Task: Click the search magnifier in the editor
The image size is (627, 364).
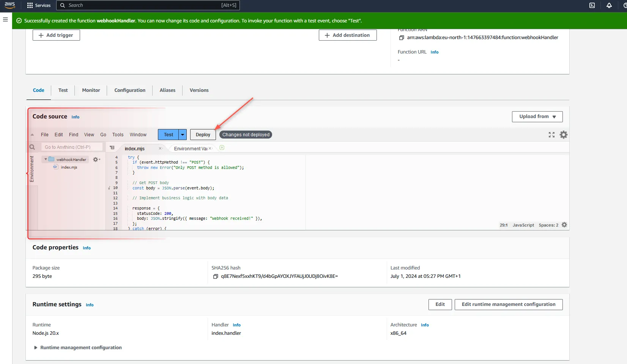Action: tap(32, 147)
